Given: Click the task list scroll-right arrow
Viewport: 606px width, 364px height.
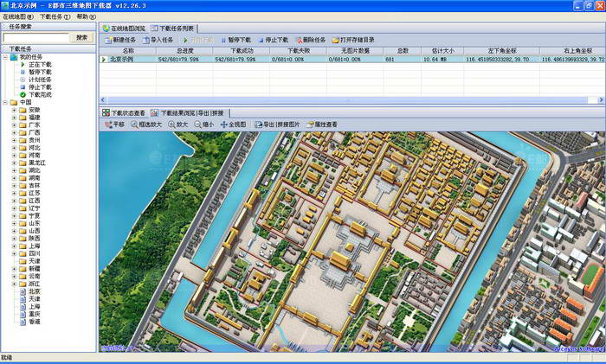Looking at the screenshot, I should 601,100.
